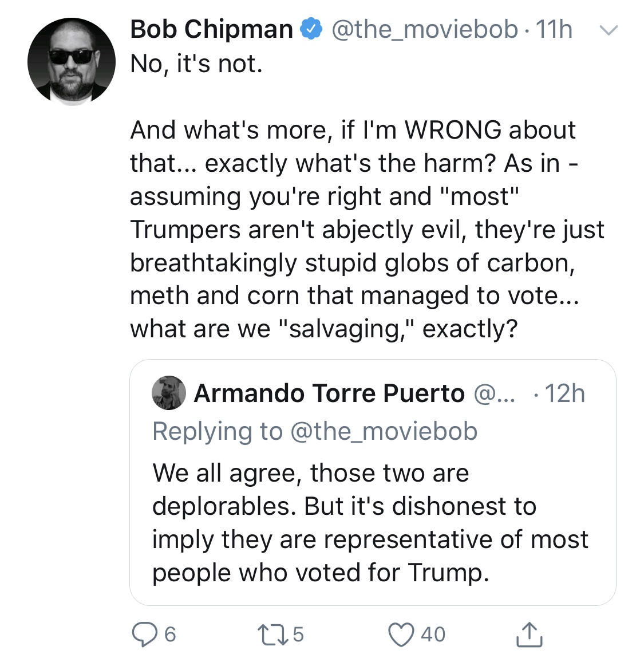644x658 pixels.
Task: Click the reply count 6
Action: click(170, 635)
